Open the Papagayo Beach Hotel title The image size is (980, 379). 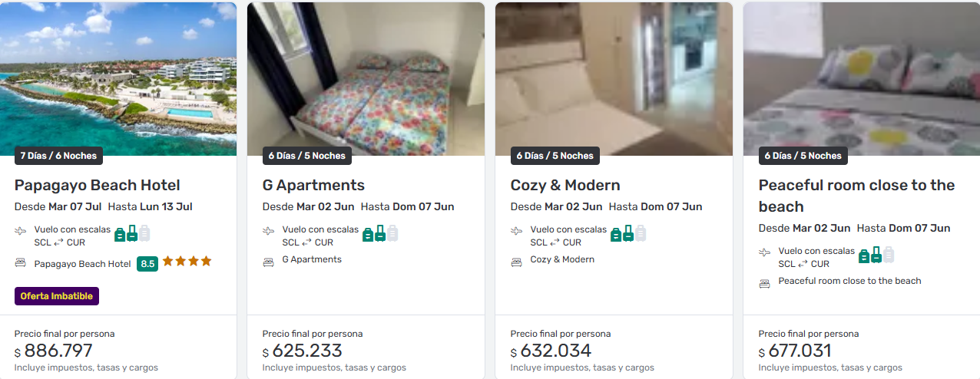point(98,186)
